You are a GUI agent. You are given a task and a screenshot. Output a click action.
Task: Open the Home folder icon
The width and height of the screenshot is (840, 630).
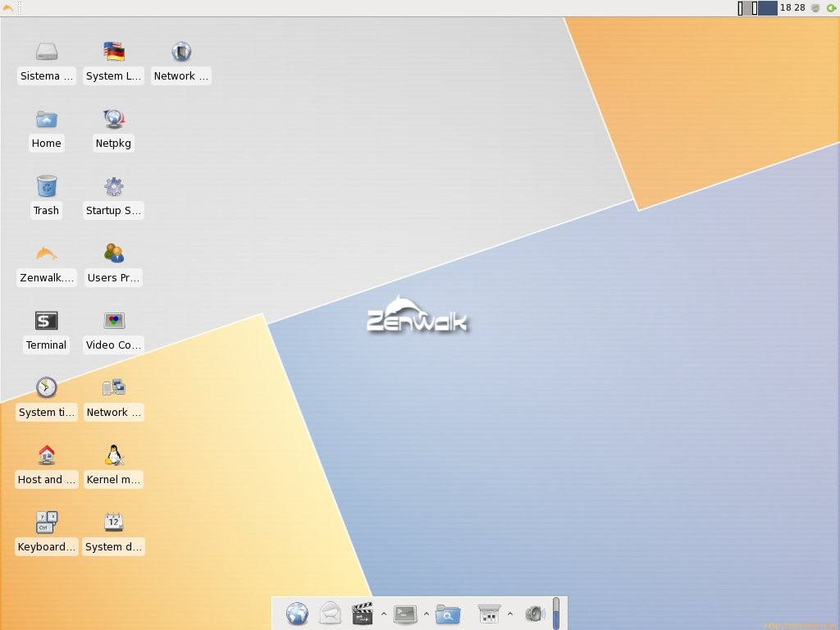click(x=46, y=118)
